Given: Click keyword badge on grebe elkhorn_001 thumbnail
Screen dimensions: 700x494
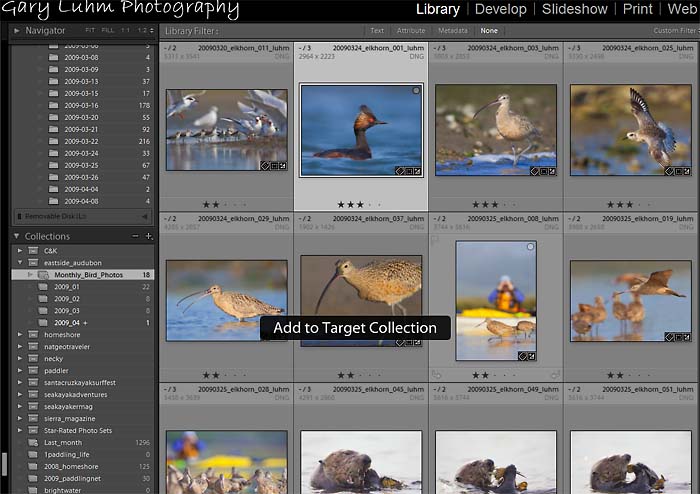Looking at the screenshot, I should click(400, 171).
